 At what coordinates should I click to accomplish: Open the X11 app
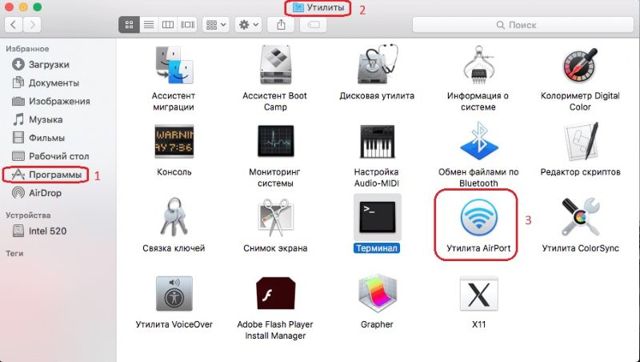[478, 293]
